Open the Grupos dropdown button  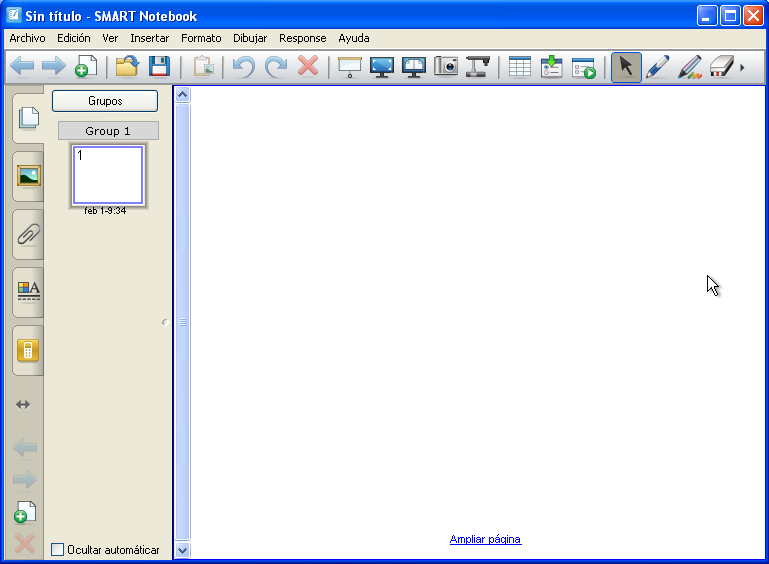pos(105,101)
